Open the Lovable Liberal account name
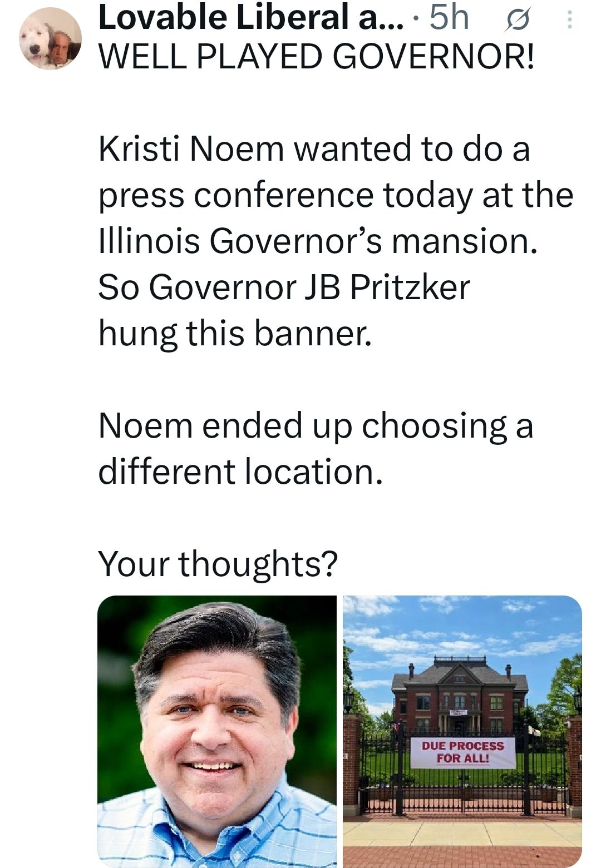Viewport: 601px width, 868px height. point(248,17)
